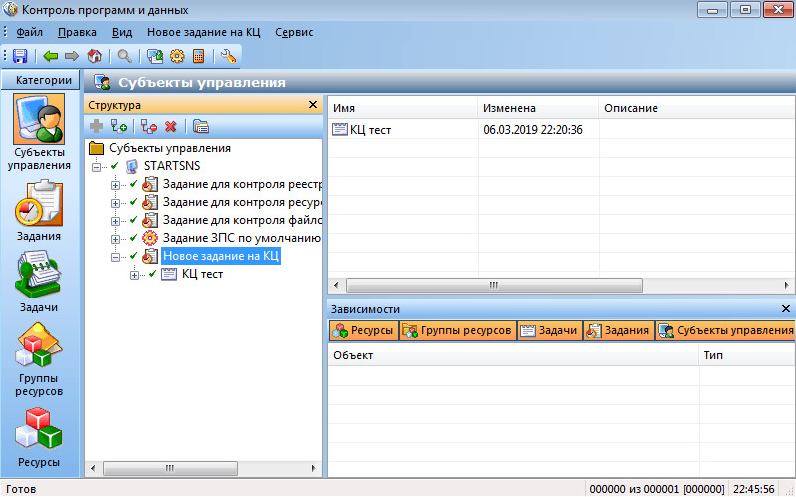
Task: Open the Вид menu
Action: point(122,32)
